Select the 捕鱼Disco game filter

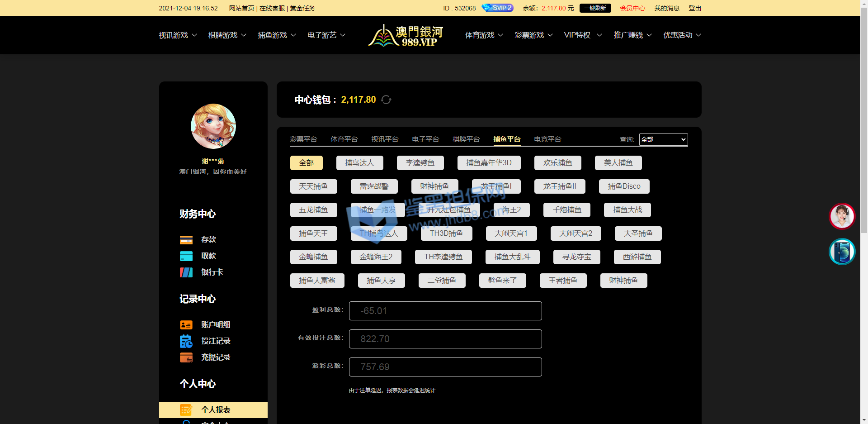pyautogui.click(x=624, y=186)
